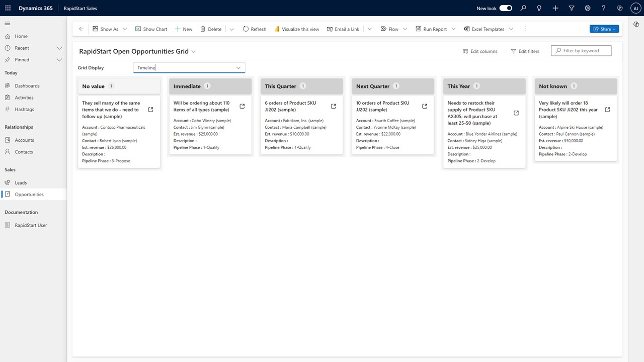The height and width of the screenshot is (362, 644).
Task: Click the Next Quarter column header
Action: point(393,86)
